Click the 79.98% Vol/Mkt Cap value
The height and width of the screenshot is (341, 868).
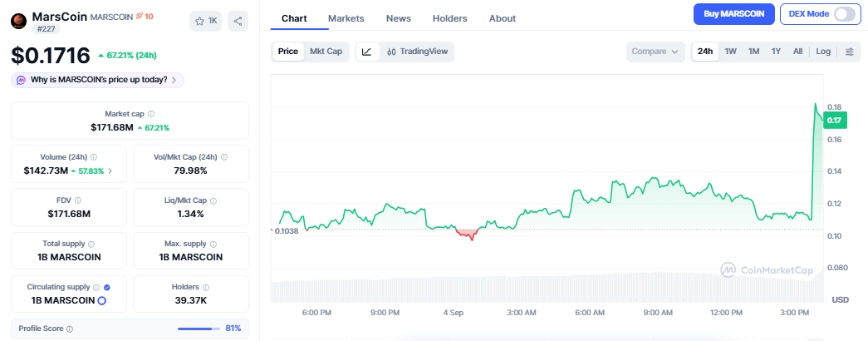tap(189, 170)
